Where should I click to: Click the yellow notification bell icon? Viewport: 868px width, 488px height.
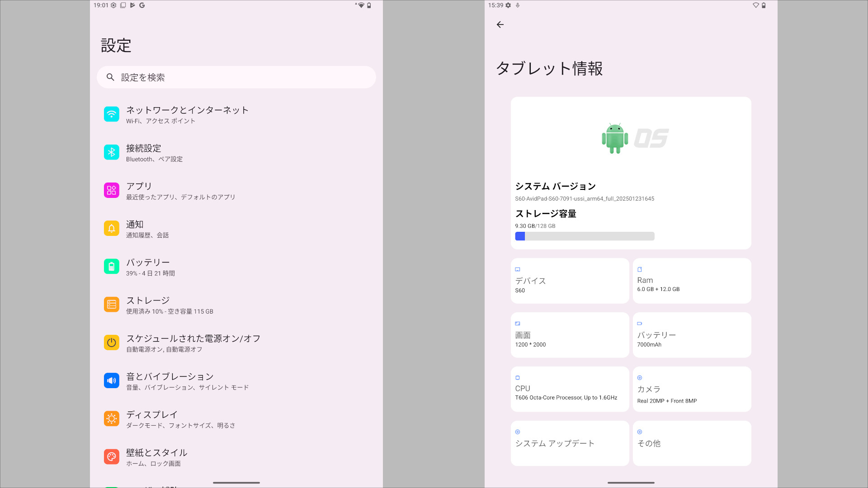click(111, 229)
